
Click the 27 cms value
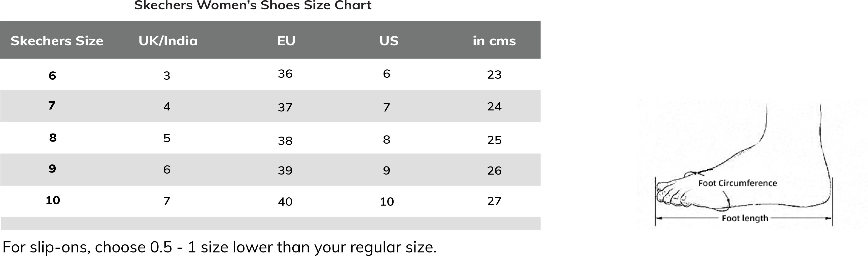494,201
